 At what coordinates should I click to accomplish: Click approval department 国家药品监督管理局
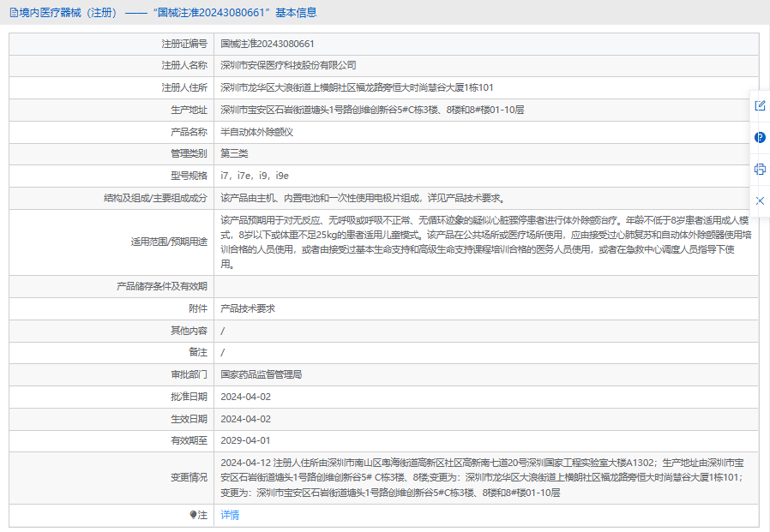262,374
